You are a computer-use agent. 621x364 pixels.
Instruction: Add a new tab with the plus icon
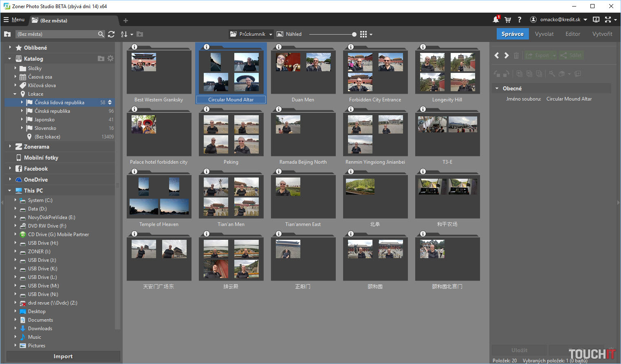coord(126,20)
